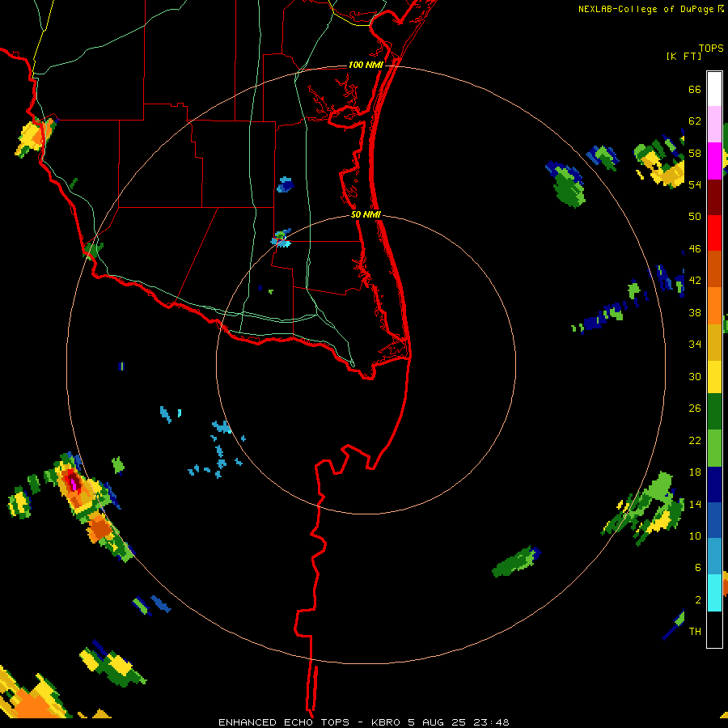Click the '50' legend label
The width and height of the screenshot is (728, 728).
(695, 217)
